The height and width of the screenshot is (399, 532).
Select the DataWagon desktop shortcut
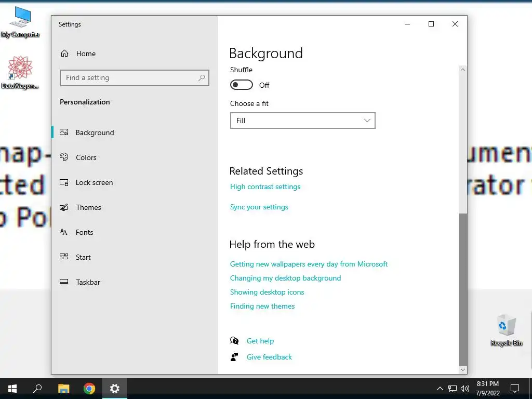(20, 73)
